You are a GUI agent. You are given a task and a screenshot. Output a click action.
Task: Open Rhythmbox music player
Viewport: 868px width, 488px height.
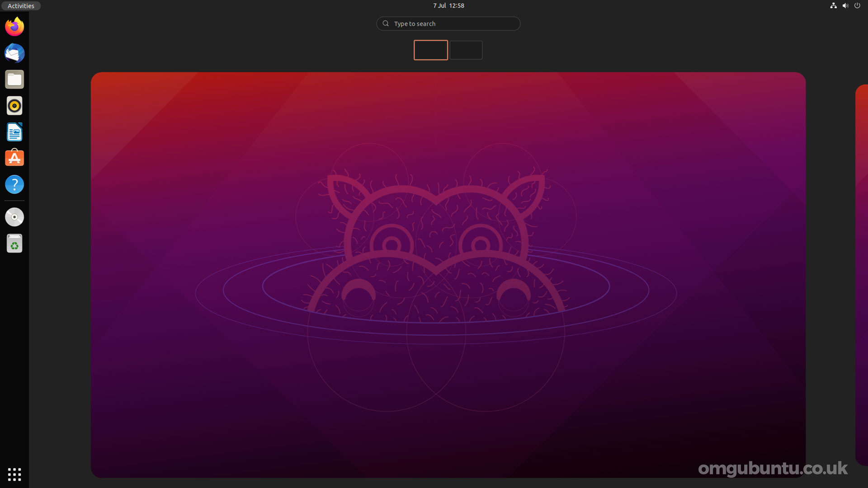pyautogui.click(x=14, y=105)
